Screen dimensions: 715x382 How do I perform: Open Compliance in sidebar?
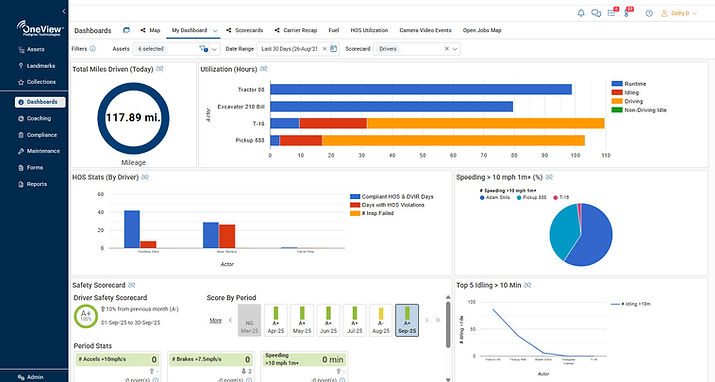click(x=37, y=135)
